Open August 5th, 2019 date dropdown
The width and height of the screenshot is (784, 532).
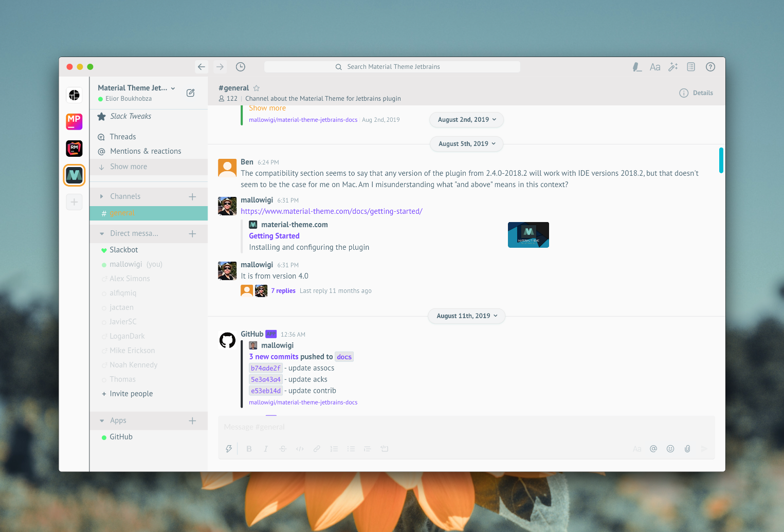coord(466,144)
